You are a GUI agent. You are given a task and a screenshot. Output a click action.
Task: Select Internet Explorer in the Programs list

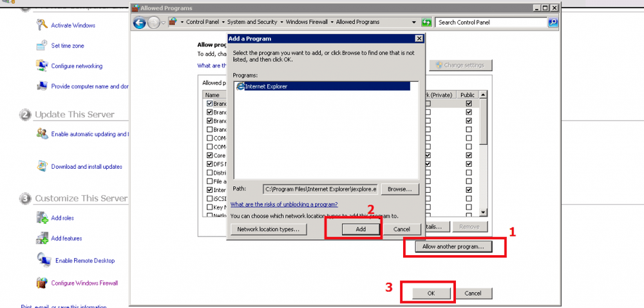point(323,86)
